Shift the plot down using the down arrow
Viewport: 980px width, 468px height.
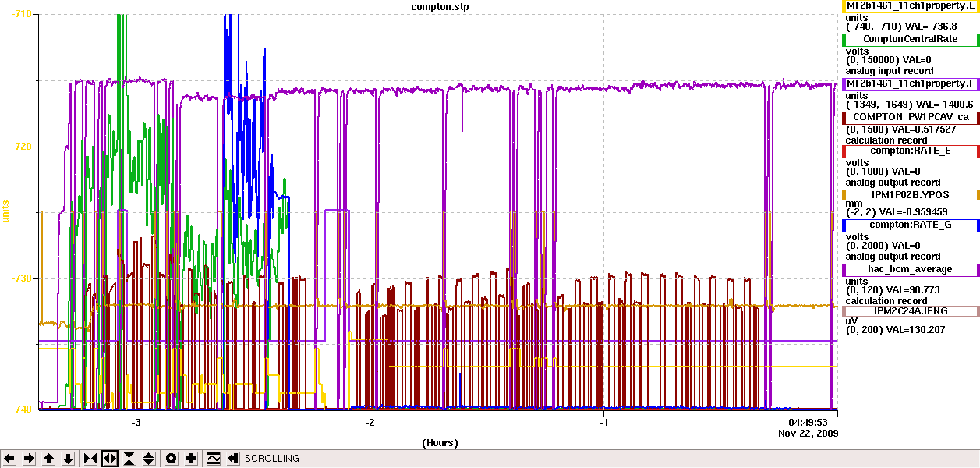tap(68, 459)
